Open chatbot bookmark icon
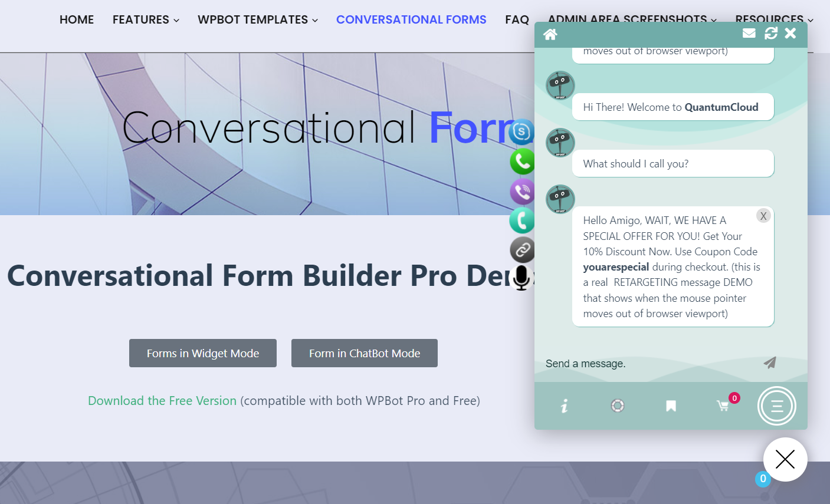 pyautogui.click(x=671, y=406)
